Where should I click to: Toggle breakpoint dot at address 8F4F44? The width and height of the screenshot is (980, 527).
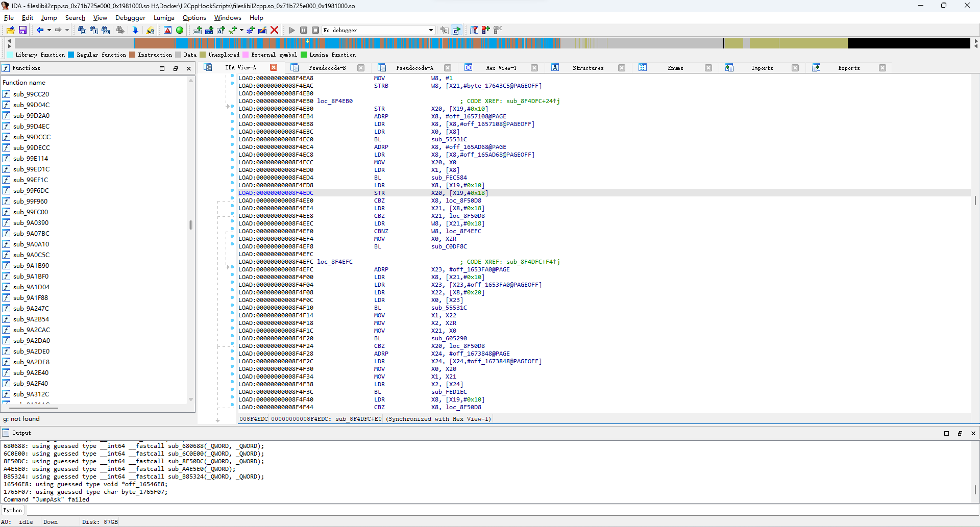click(x=232, y=405)
